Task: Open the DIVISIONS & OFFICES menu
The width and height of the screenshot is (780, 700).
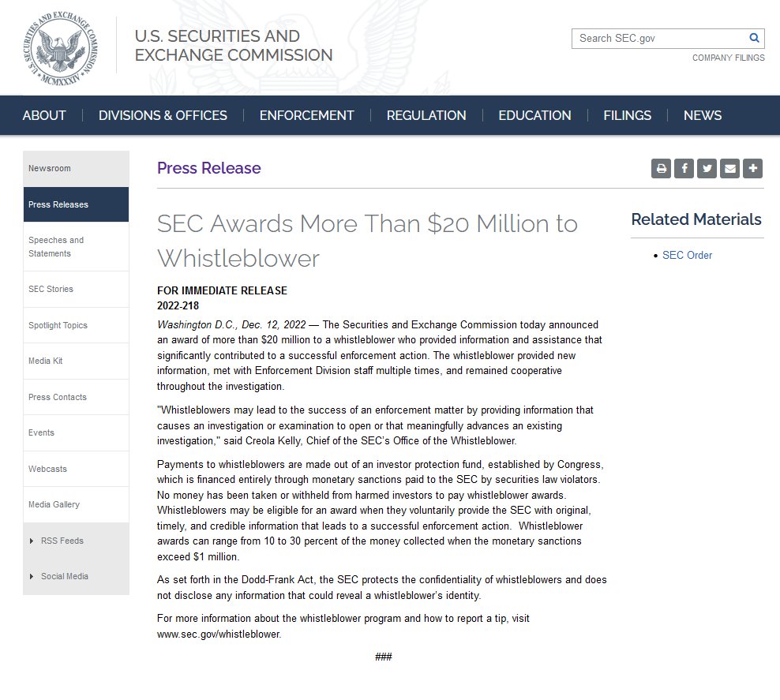Action: [x=163, y=115]
